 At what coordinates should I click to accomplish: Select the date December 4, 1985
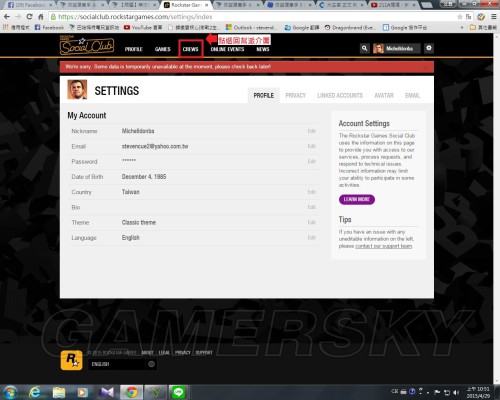(x=144, y=177)
